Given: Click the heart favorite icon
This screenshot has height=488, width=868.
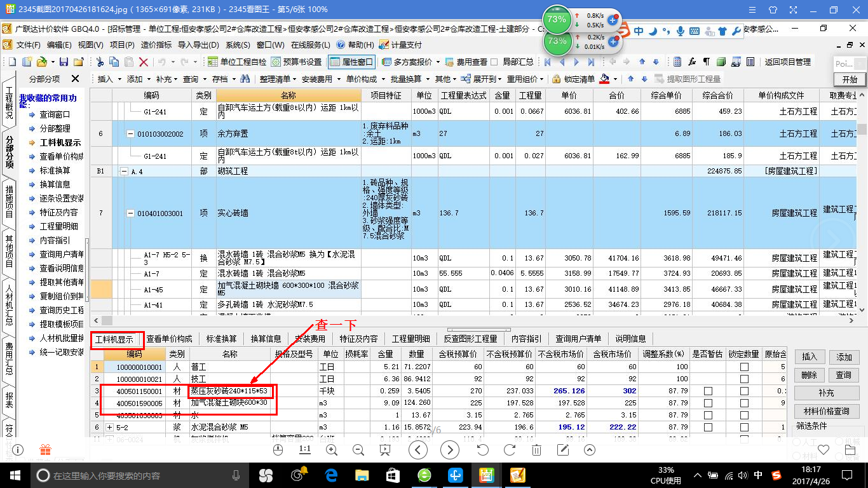Looking at the screenshot, I should [824, 450].
